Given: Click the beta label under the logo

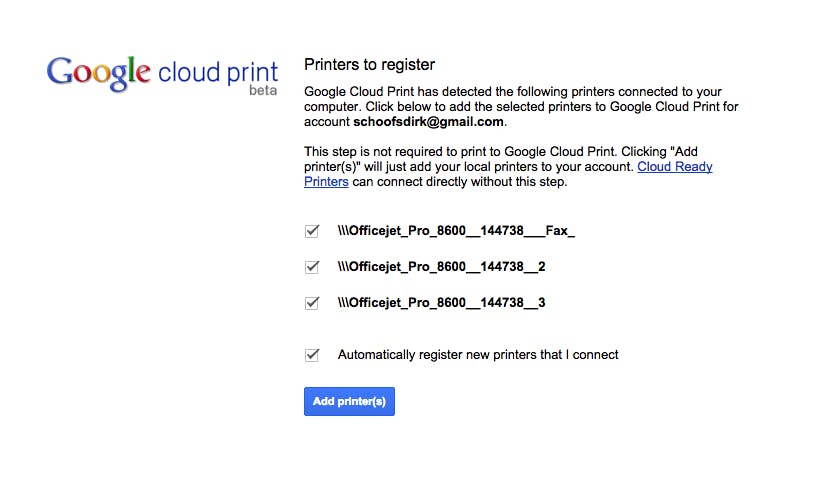Looking at the screenshot, I should click(x=263, y=91).
